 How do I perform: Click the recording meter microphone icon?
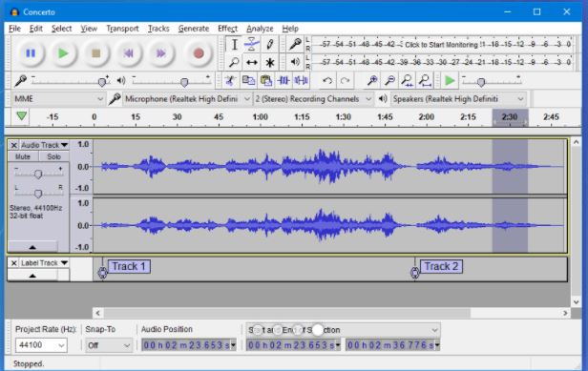(295, 44)
